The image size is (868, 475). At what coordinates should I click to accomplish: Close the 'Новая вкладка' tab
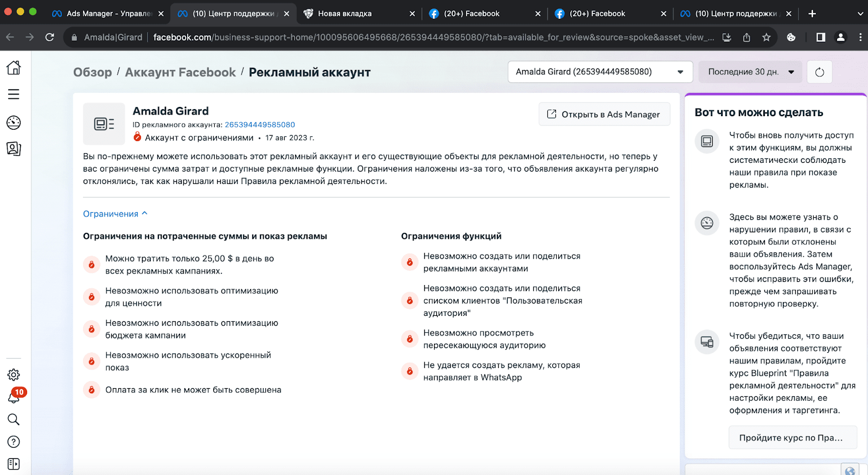coord(412,14)
